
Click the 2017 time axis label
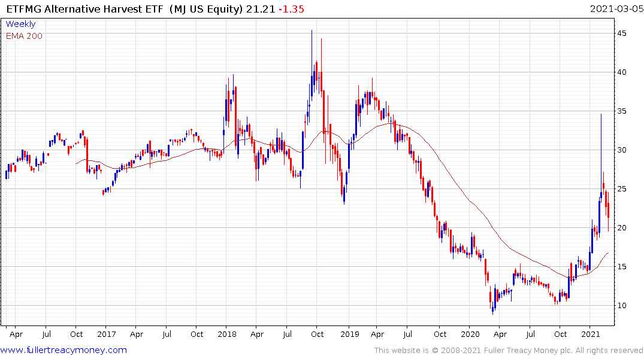click(107, 334)
